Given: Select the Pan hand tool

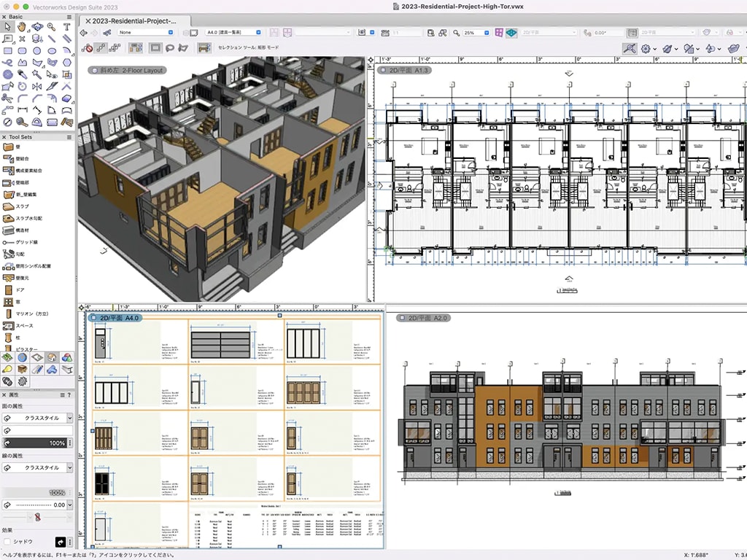Looking at the screenshot, I should [22, 27].
